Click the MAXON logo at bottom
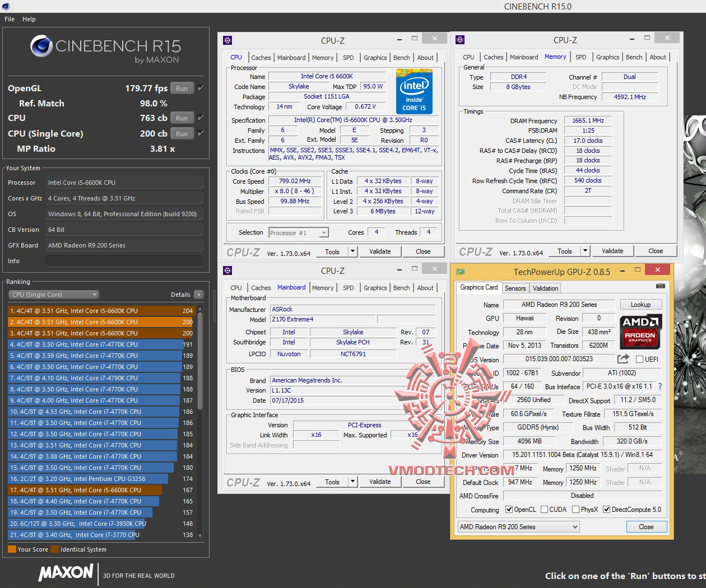Screen dimensions: 706x588 (66, 572)
